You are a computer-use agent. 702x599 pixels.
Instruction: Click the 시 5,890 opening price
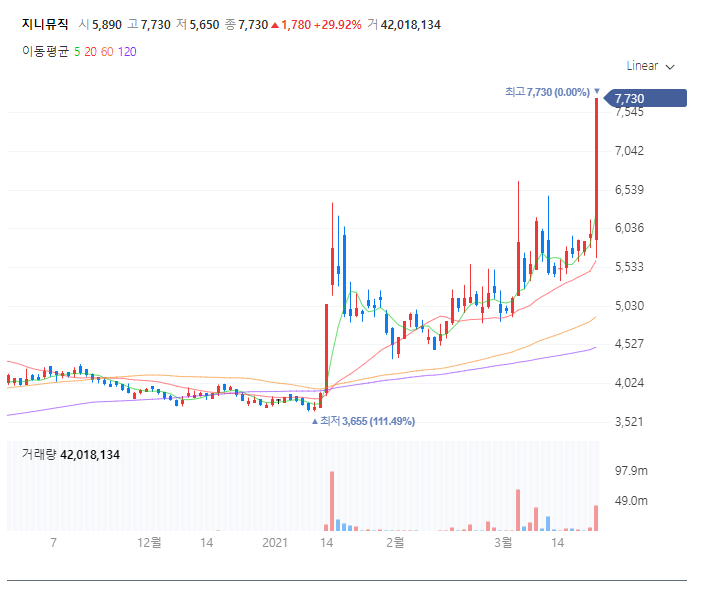coord(100,25)
